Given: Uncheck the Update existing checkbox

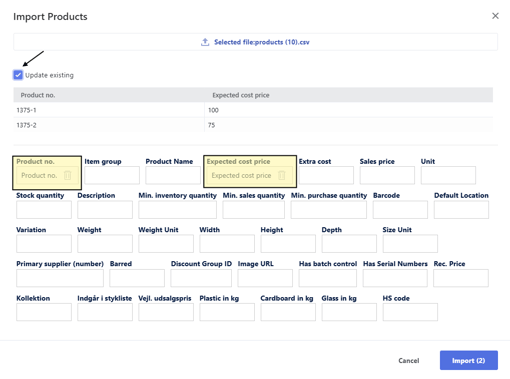Looking at the screenshot, I should pyautogui.click(x=18, y=75).
